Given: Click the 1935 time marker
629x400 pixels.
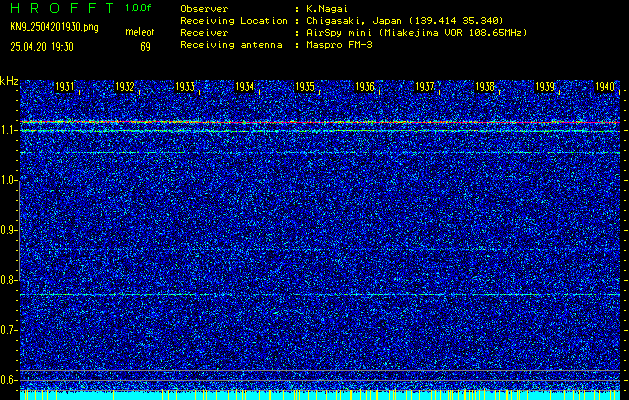Looking at the screenshot, I should (x=304, y=87).
